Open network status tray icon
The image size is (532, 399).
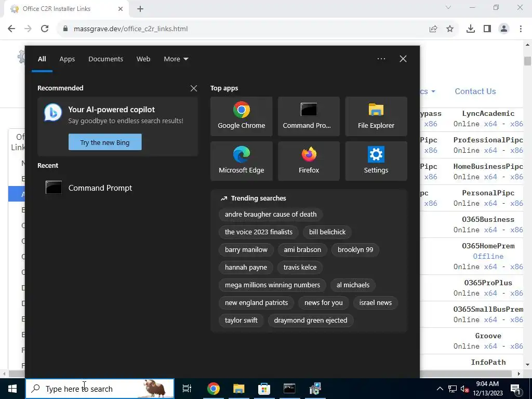(x=453, y=389)
